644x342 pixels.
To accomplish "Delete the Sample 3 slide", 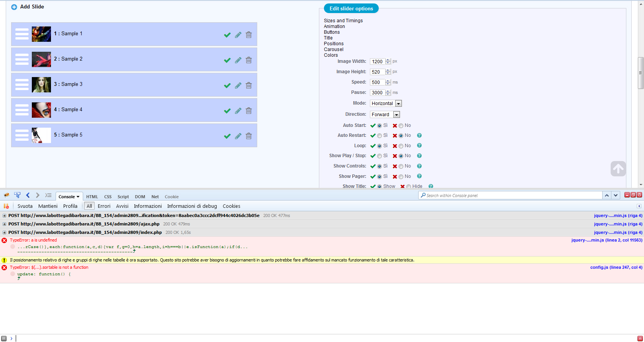I will click(x=249, y=85).
